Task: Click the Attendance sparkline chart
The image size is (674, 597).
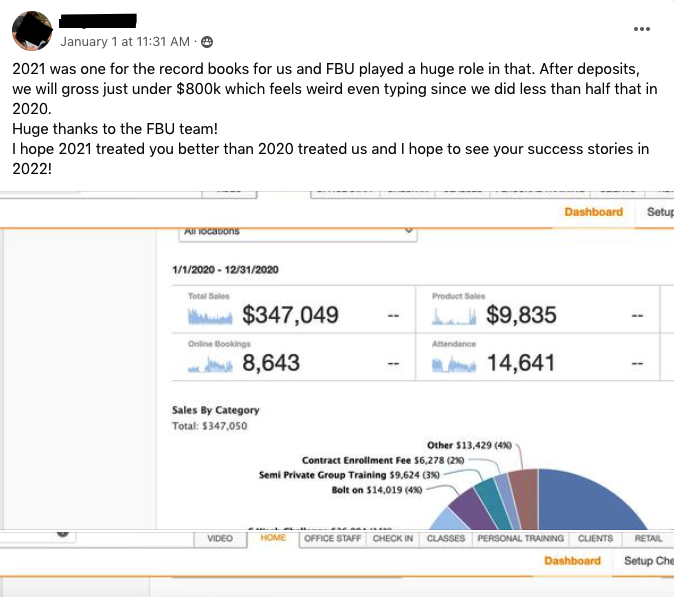Action: 454,364
